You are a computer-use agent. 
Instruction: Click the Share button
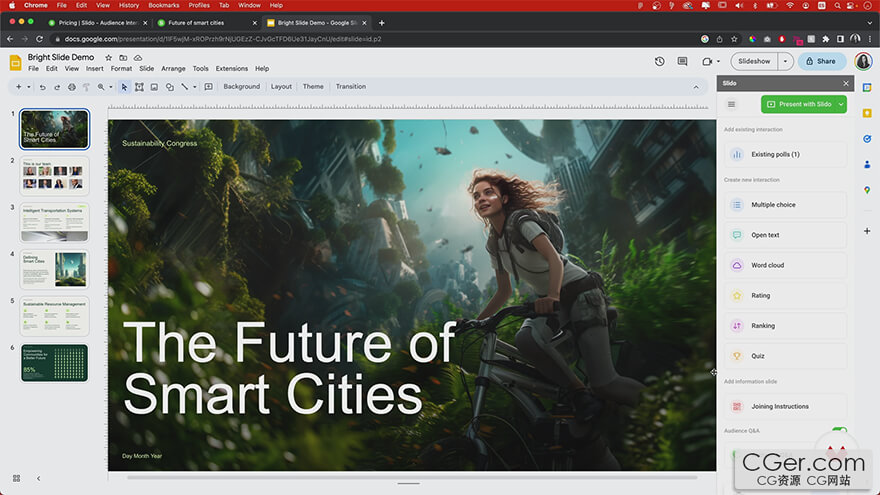[820, 61]
